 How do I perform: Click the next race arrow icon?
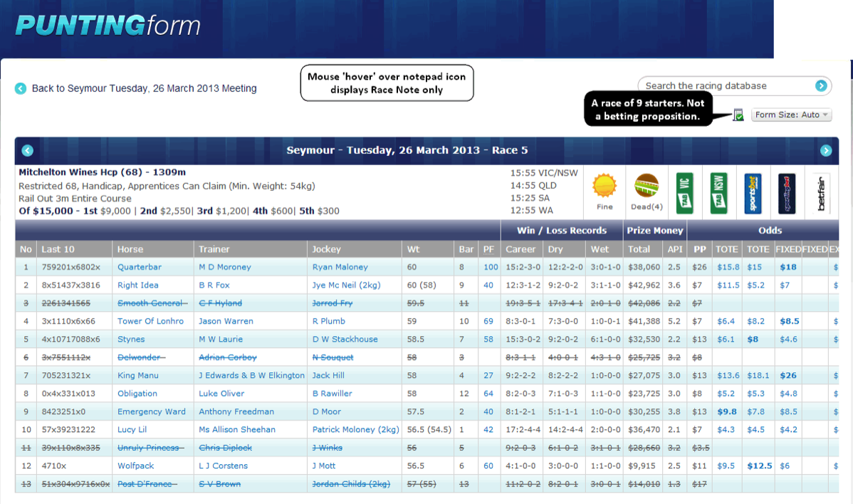pyautogui.click(x=826, y=150)
